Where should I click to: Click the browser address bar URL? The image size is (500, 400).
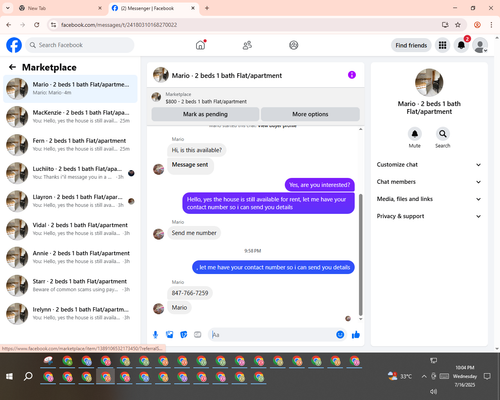(119, 25)
